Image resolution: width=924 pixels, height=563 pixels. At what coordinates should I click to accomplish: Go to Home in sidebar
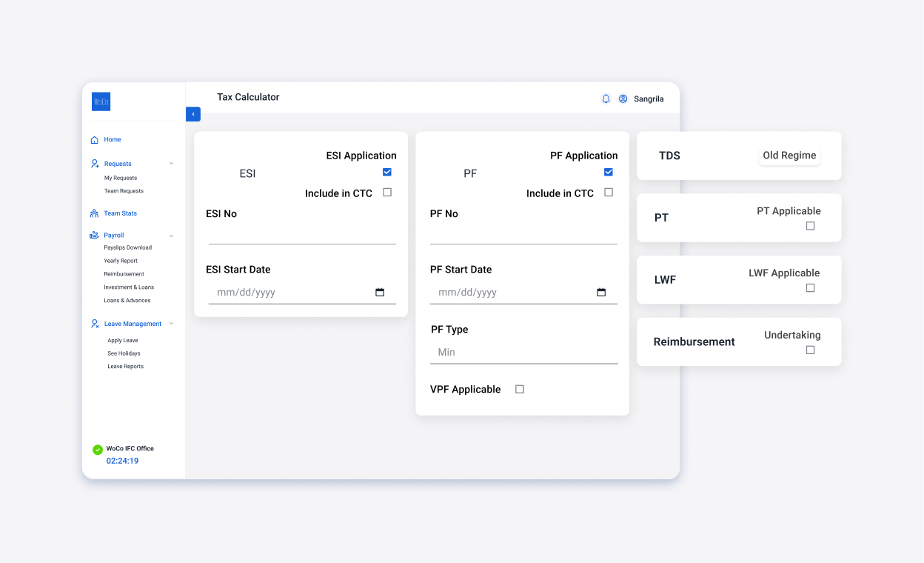[x=113, y=140]
